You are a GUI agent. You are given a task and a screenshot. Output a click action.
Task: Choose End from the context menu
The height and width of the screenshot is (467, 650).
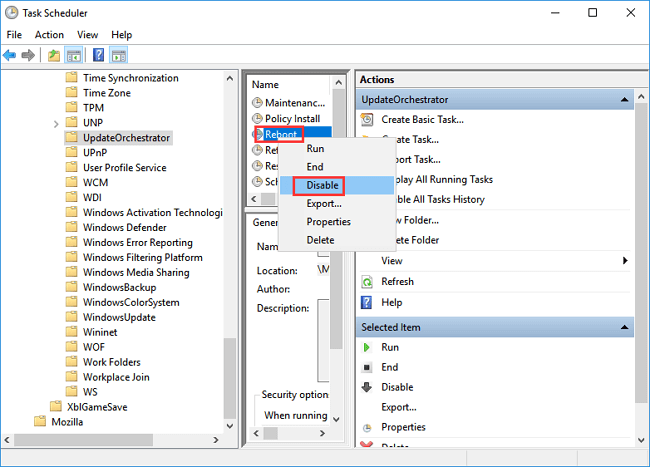tap(337, 167)
